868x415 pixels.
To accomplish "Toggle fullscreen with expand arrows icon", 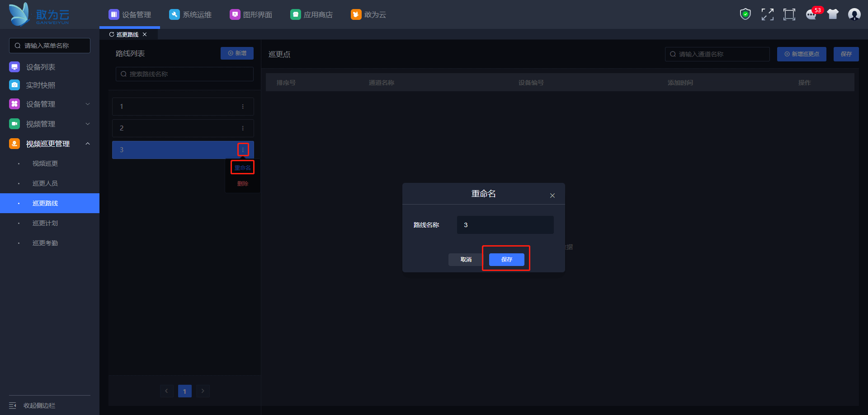I will 767,14.
